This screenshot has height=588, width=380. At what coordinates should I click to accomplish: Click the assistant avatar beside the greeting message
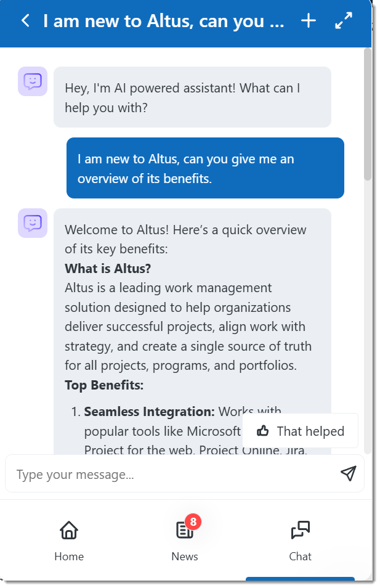click(33, 81)
